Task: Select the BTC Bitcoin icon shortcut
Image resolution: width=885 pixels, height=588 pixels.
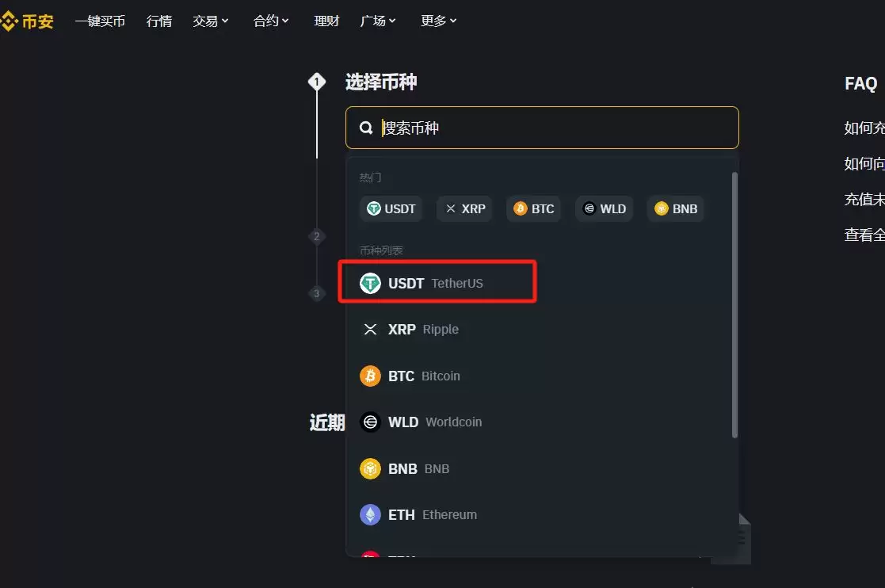Action: click(x=521, y=208)
